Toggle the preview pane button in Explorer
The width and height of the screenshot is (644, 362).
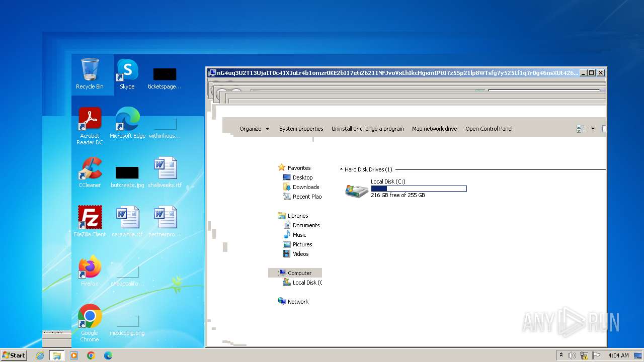click(604, 129)
